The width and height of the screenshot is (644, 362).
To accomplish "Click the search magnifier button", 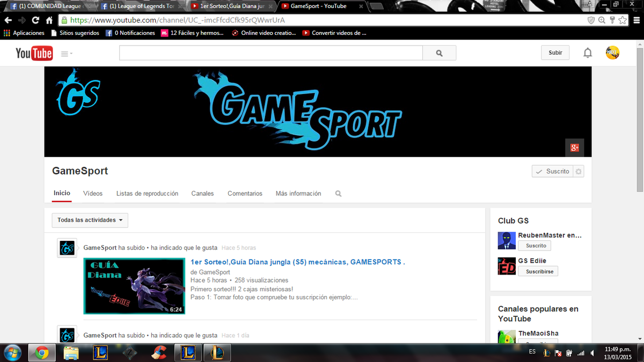I will coord(439,53).
